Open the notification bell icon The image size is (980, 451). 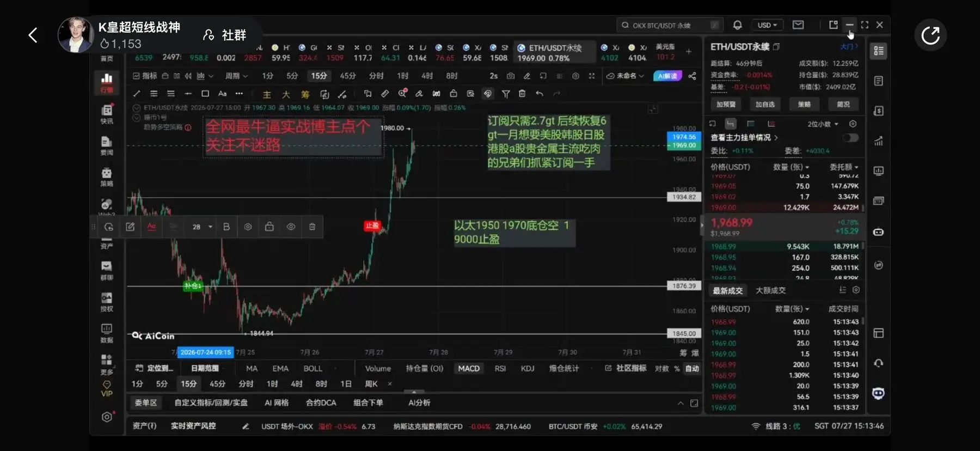(737, 25)
